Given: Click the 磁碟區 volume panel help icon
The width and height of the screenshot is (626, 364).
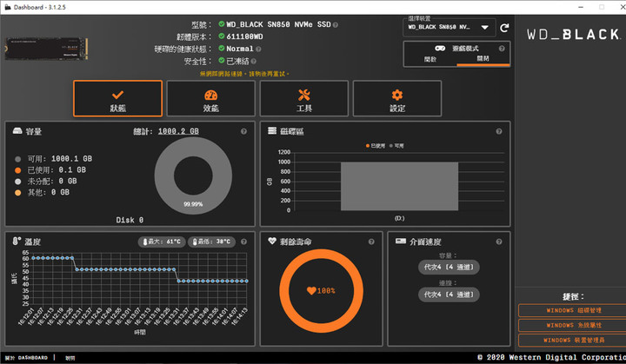Looking at the screenshot, I should point(499,131).
